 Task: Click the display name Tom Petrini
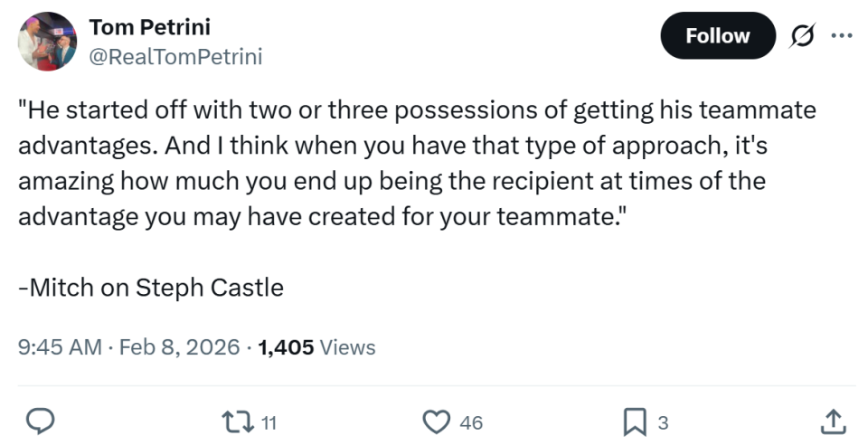tap(149, 27)
